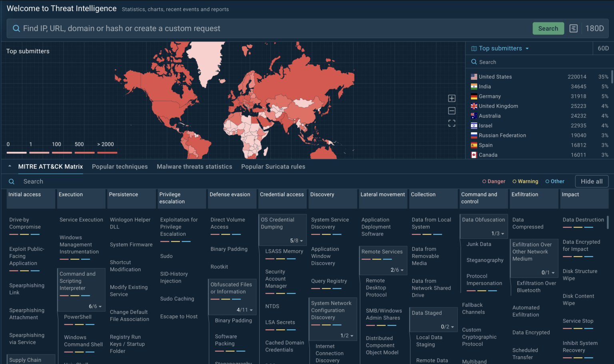Open the request list icon beside Search button
The height and width of the screenshot is (364, 614).
(573, 28)
